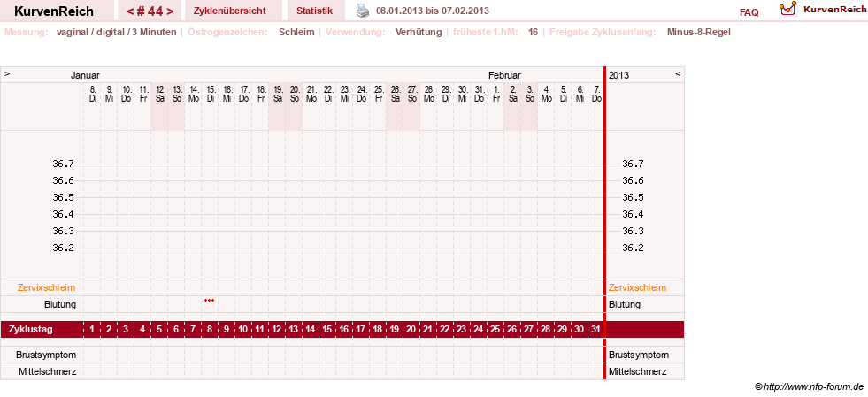Click date column 8. Di
Image resolution: width=868 pixels, height=397 pixels.
92,94
